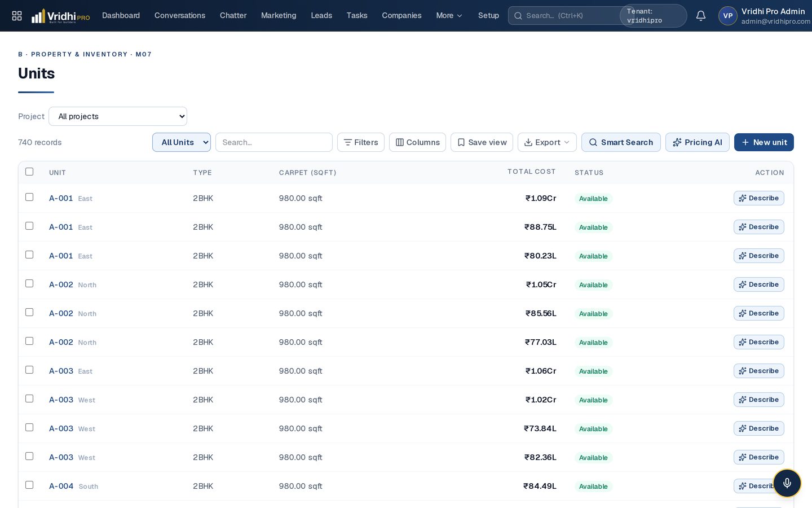The image size is (812, 508).
Task: Select the A-004 South row checkbox
Action: pyautogui.click(x=29, y=485)
